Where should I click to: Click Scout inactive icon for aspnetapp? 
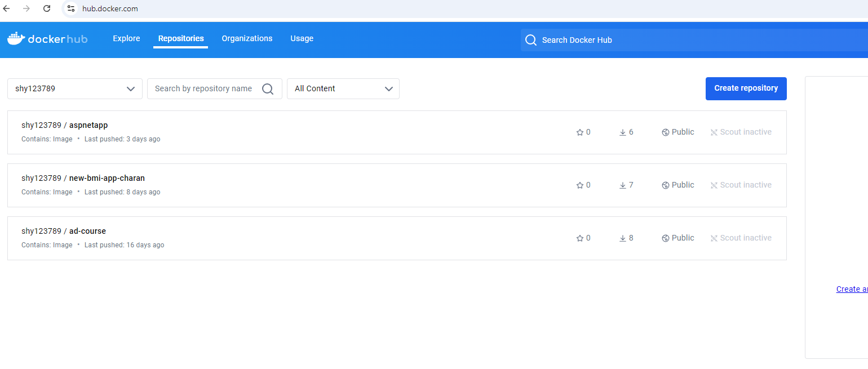(714, 132)
